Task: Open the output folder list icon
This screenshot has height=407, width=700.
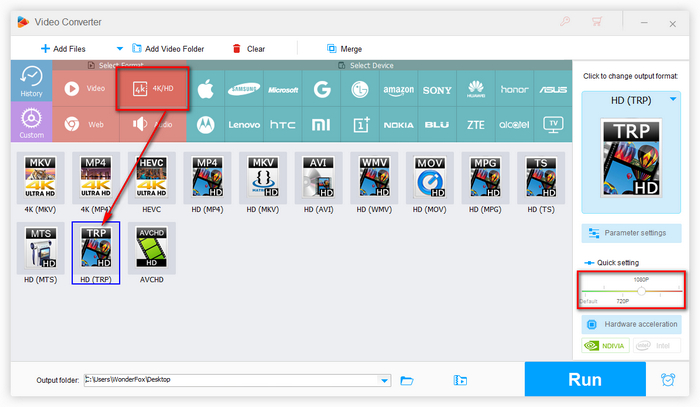Action: tap(460, 380)
